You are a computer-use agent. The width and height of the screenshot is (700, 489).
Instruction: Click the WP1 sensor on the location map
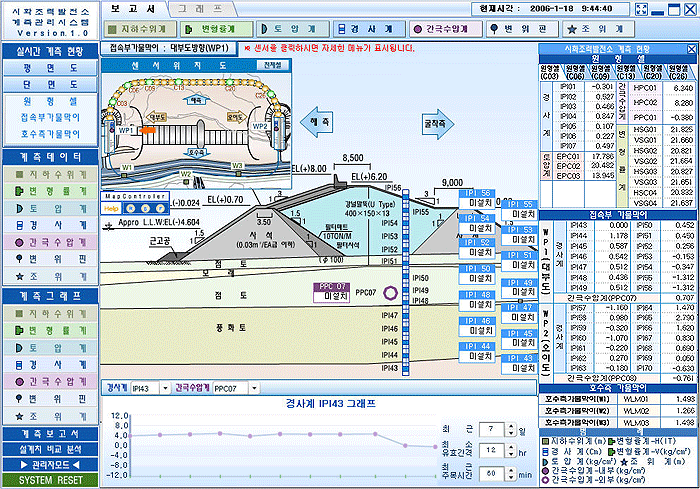pos(127,130)
